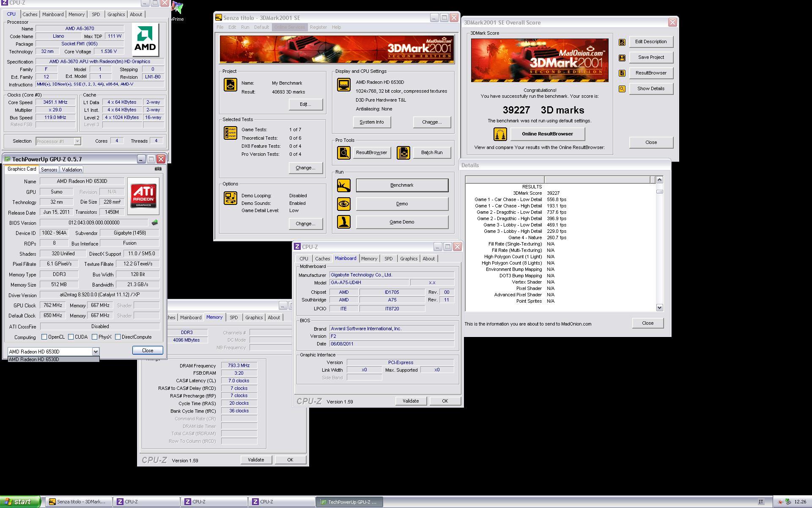Switch to Caches tab in top CPU-Z
The image size is (812, 508).
pyautogui.click(x=30, y=14)
